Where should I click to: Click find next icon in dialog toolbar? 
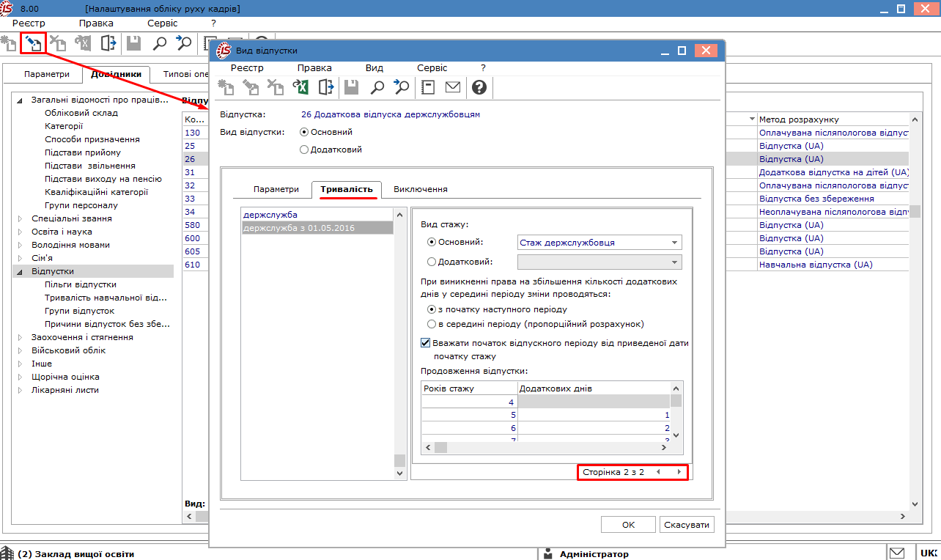401,87
